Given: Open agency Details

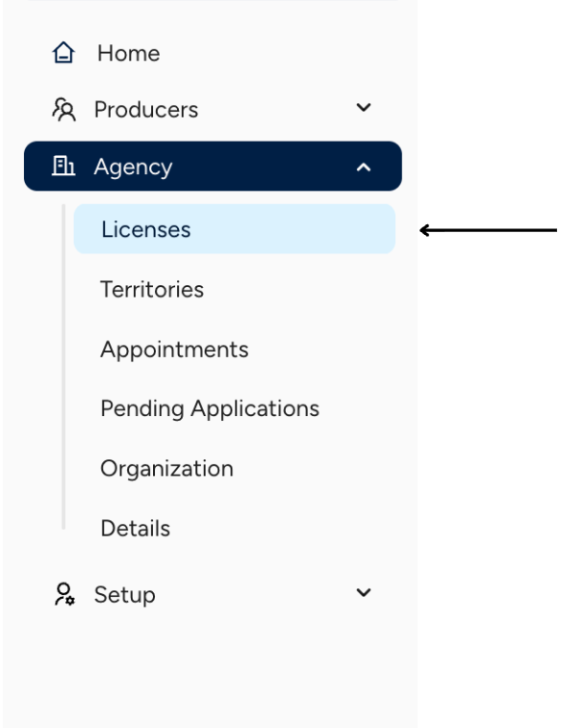Looking at the screenshot, I should click(135, 528).
